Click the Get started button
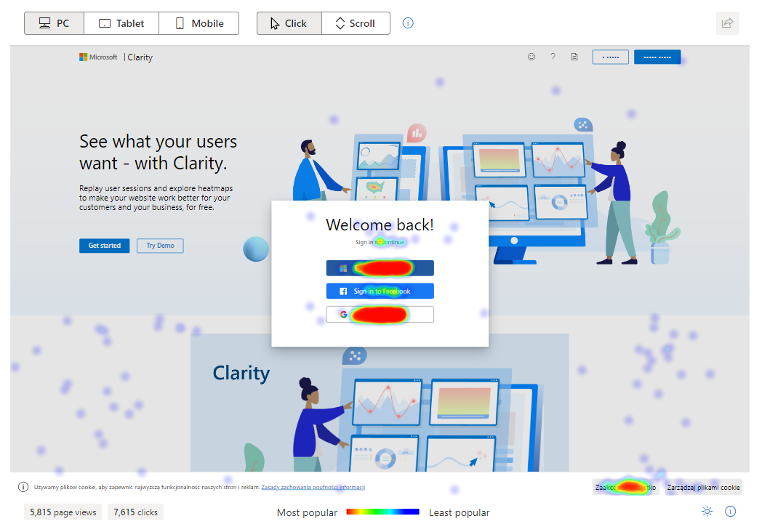This screenshot has height=532, width=762. (x=105, y=246)
